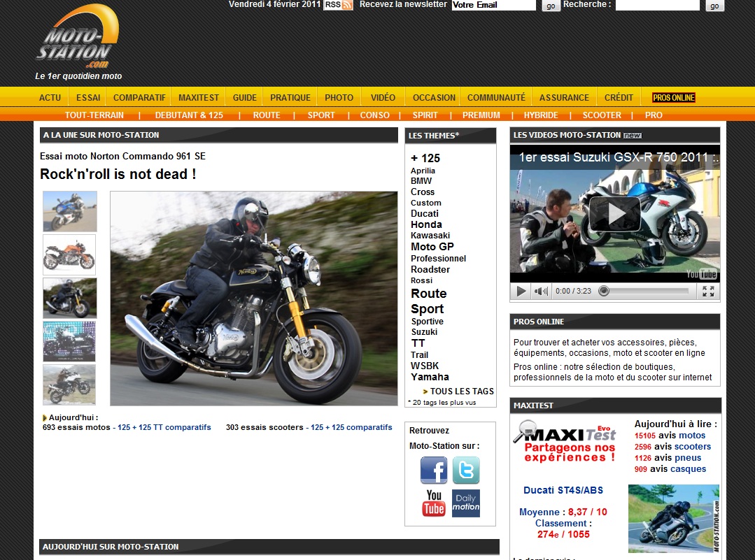Click the newsletter email input field

493,5
